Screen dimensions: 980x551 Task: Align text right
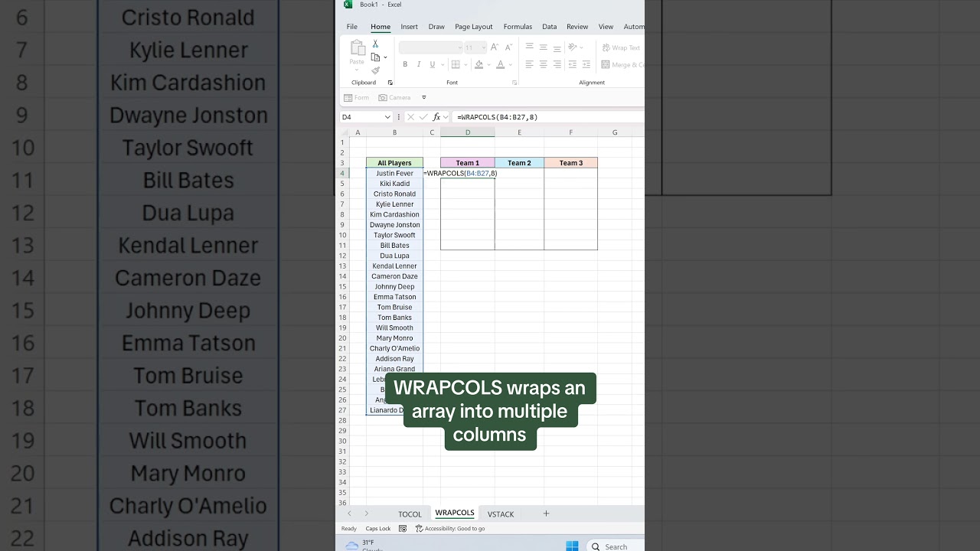557,65
